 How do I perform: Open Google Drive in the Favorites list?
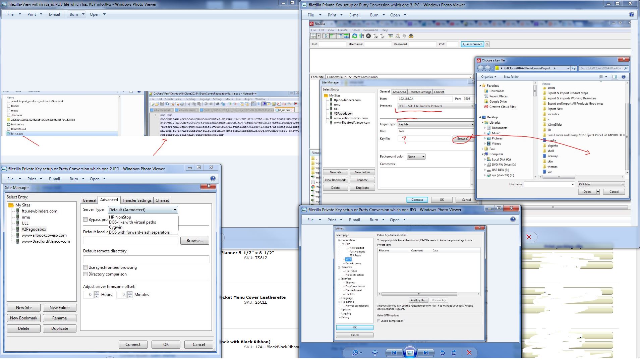[x=498, y=102]
